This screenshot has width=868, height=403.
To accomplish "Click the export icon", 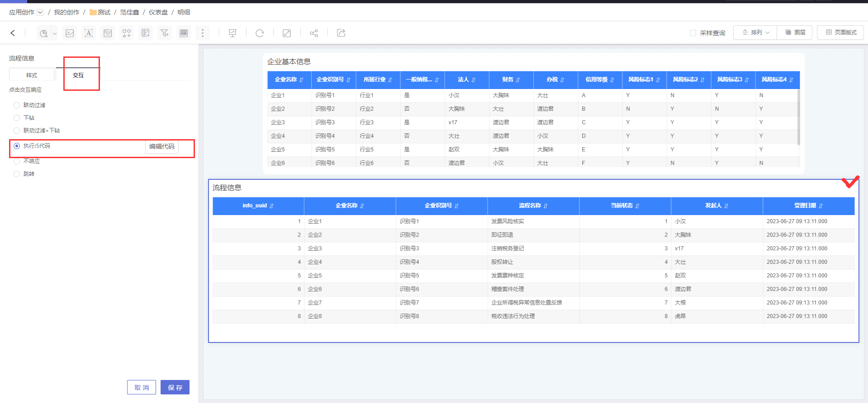I will [x=341, y=33].
